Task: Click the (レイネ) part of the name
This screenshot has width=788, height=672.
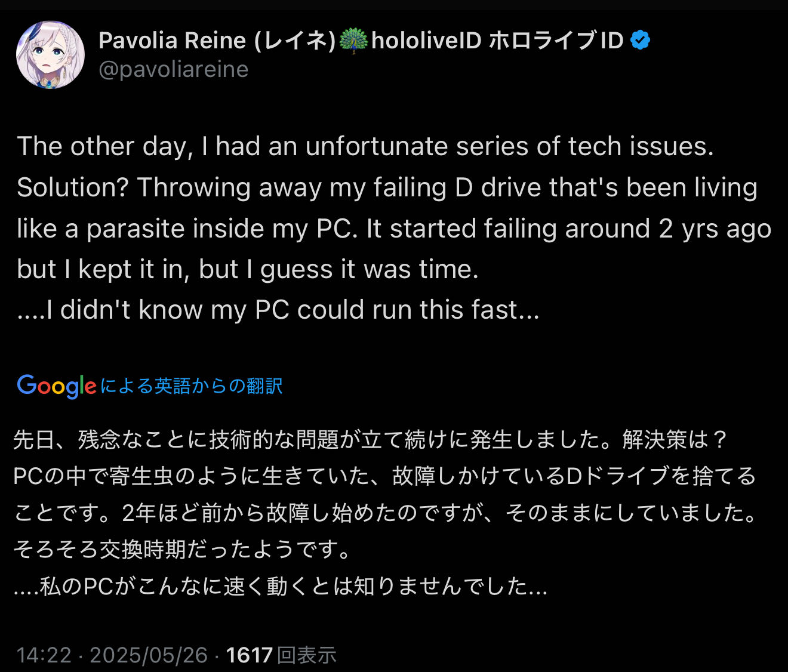Action: 295,41
